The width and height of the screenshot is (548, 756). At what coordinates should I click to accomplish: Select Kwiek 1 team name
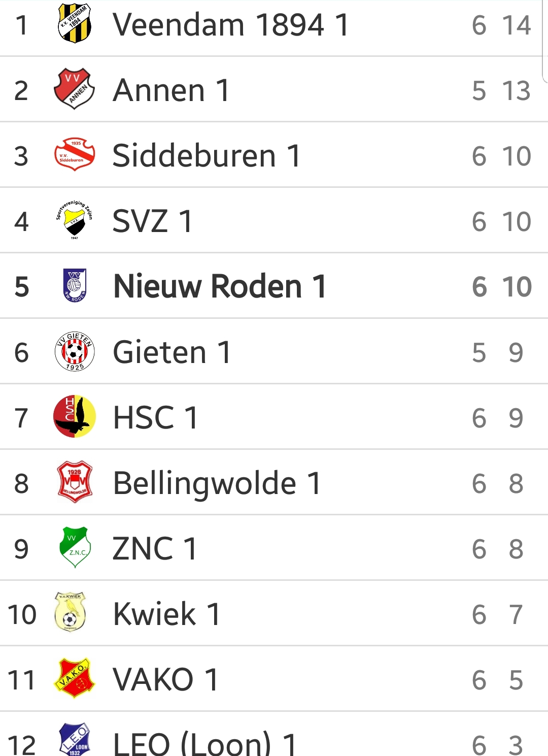[166, 614]
